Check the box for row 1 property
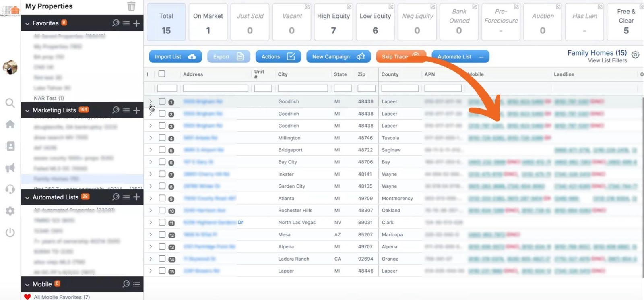 coord(162,101)
